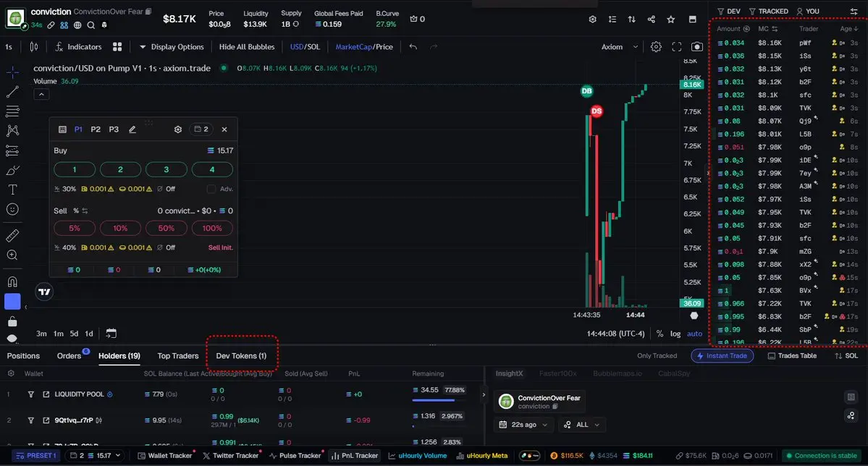Toggle percent scale on chart
This screenshot has width=868, height=466.
click(660, 334)
